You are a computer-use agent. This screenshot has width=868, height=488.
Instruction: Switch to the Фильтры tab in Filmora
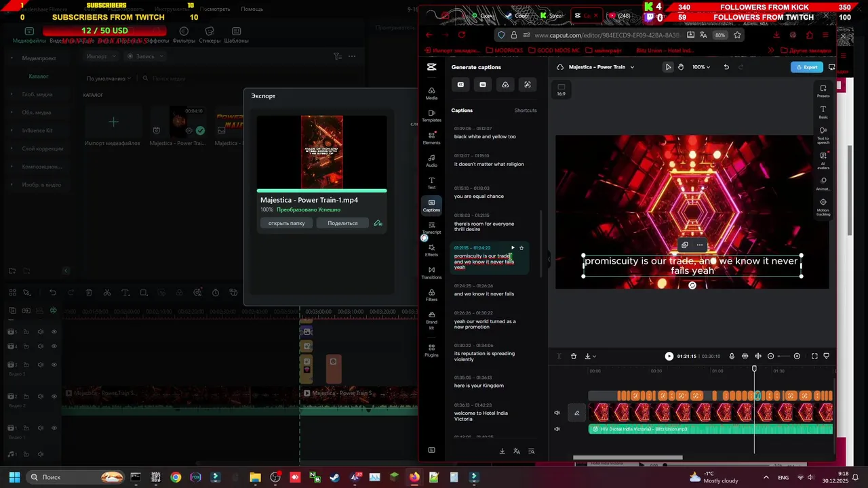[x=184, y=35]
